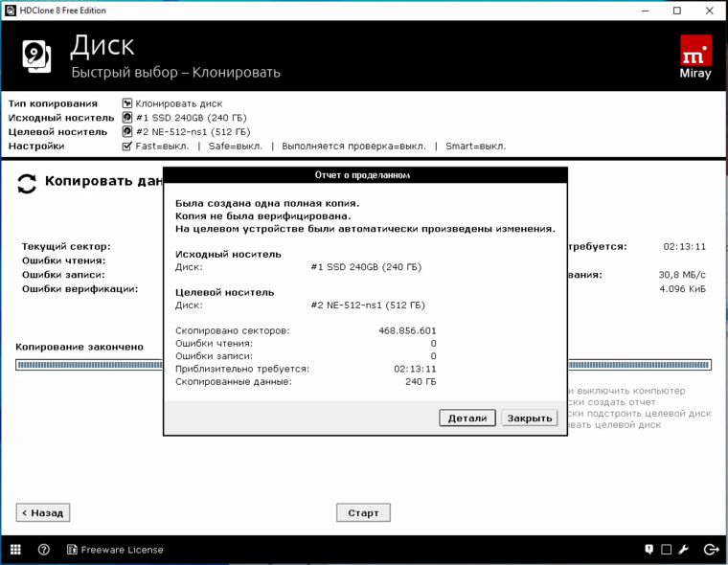Image resolution: width=728 pixels, height=565 pixels.
Task: Click the Целевой носитель heading in dialog
Action: tap(225, 292)
